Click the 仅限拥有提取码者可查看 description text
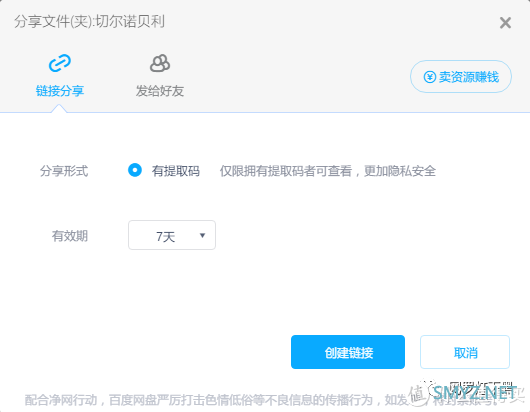This screenshot has height=412, width=530. 328,171
